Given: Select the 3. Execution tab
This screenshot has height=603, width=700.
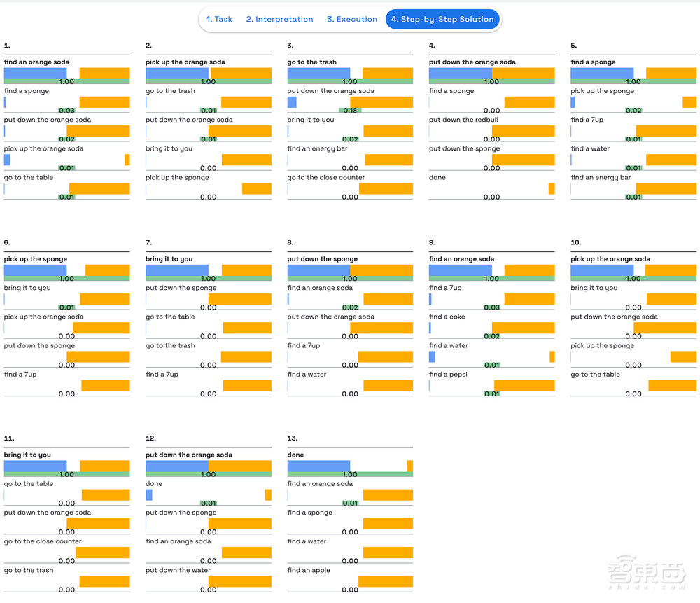Looking at the screenshot, I should [352, 20].
